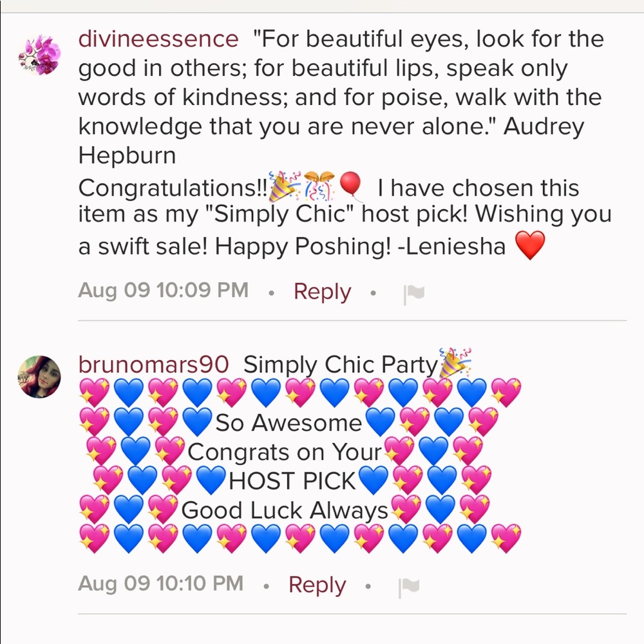Click the HOST PICK text
This screenshot has height=644, width=644.
292,481
